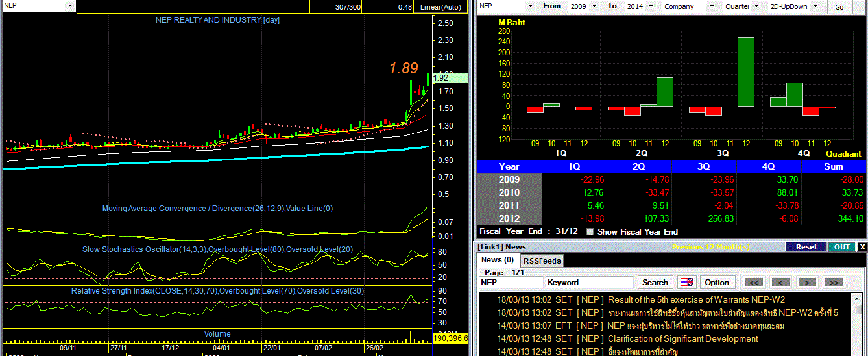Click the green 4Q 2010 bar
The image size is (868, 356).
(795, 94)
